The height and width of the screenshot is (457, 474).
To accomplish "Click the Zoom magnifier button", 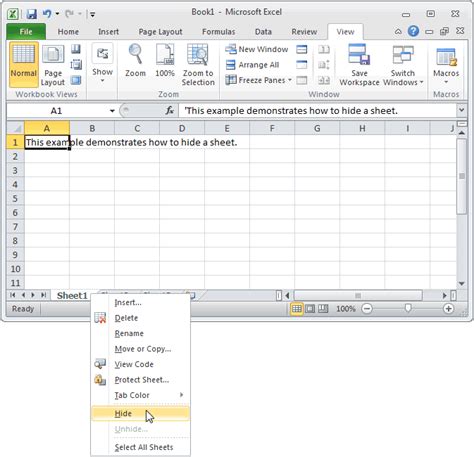I will point(135,61).
